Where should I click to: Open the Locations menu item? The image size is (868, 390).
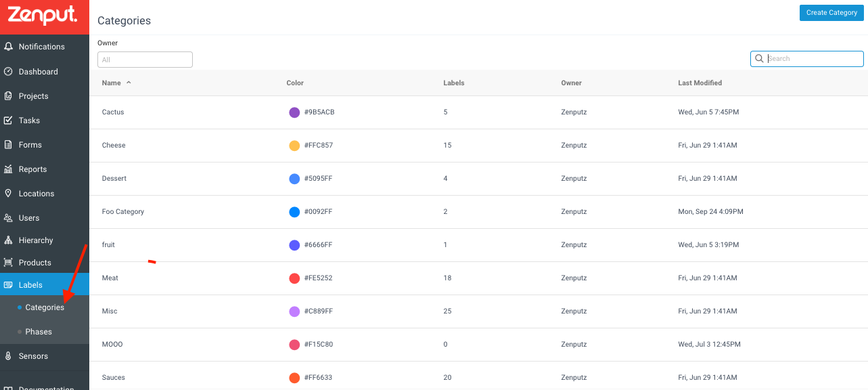pos(45,194)
